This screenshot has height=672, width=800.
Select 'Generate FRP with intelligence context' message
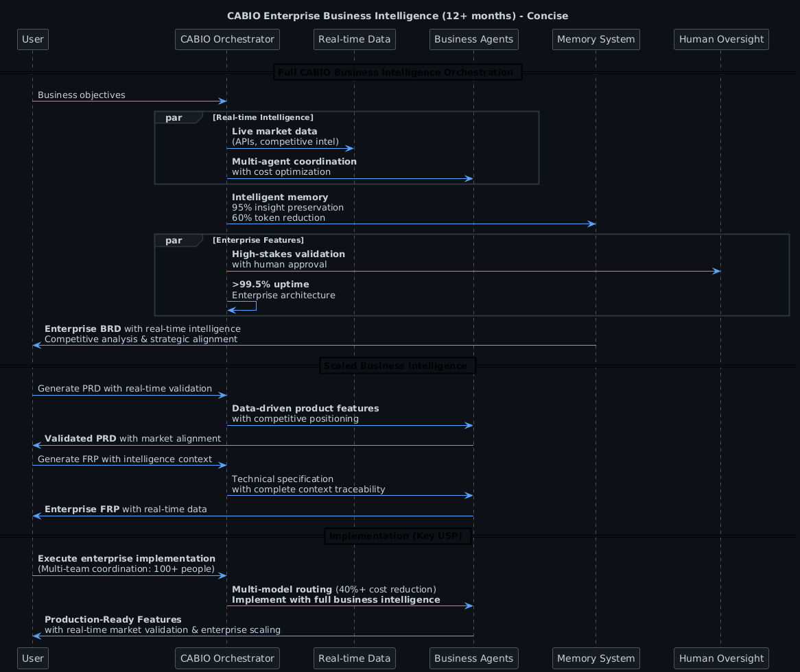pos(124,459)
